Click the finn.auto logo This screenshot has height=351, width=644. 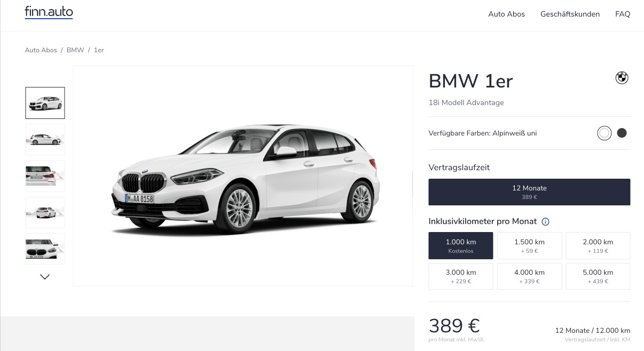coord(49,13)
